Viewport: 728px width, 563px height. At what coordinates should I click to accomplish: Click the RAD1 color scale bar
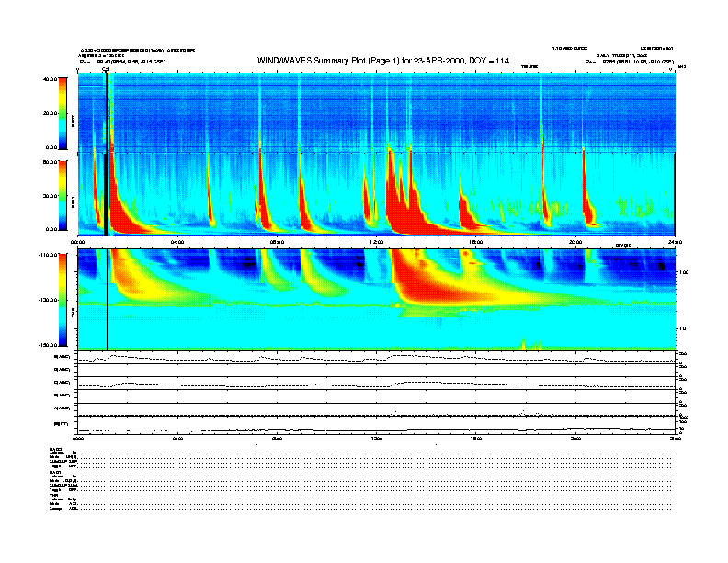[x=63, y=195]
